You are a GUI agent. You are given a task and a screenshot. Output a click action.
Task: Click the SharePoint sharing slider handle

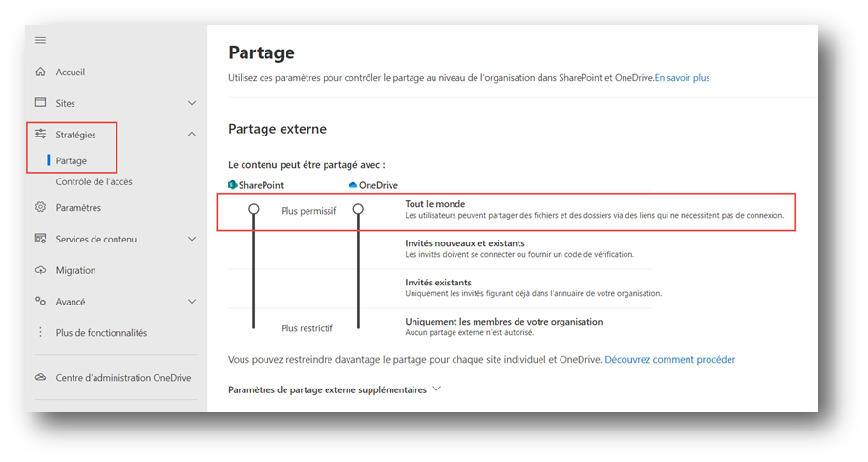coord(254,209)
